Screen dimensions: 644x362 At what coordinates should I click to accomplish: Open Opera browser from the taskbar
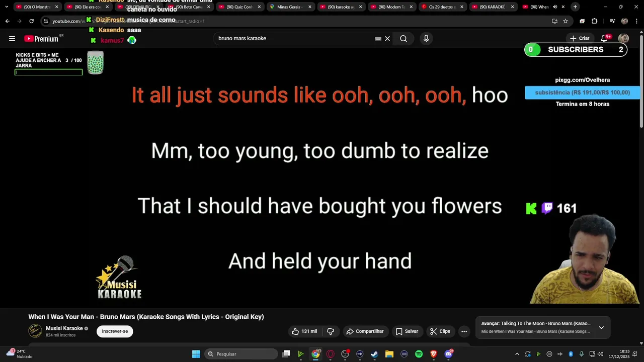[331, 354]
